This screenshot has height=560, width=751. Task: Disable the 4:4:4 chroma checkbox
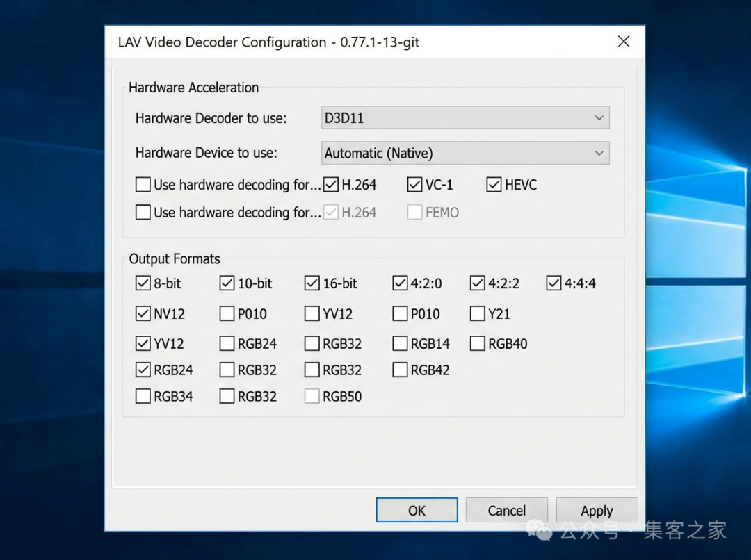554,283
